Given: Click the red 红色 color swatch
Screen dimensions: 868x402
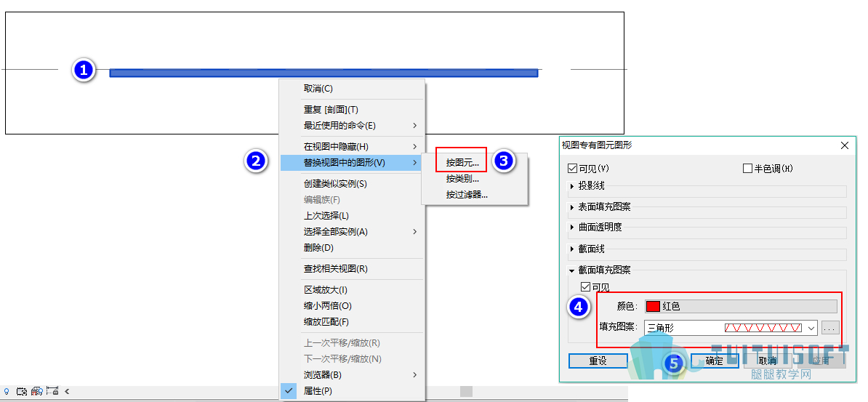Looking at the screenshot, I should pos(654,306).
